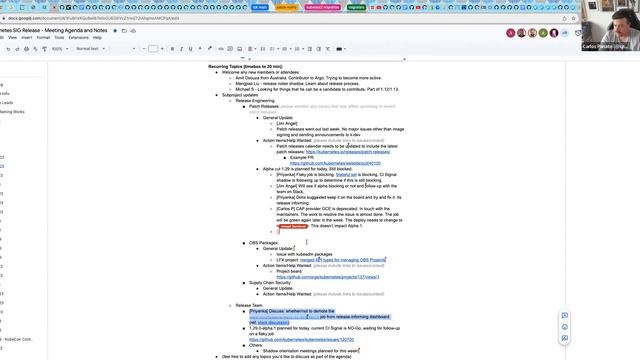Open line and paragraph spacing
This screenshot has width=640, height=360.
coord(263,49)
